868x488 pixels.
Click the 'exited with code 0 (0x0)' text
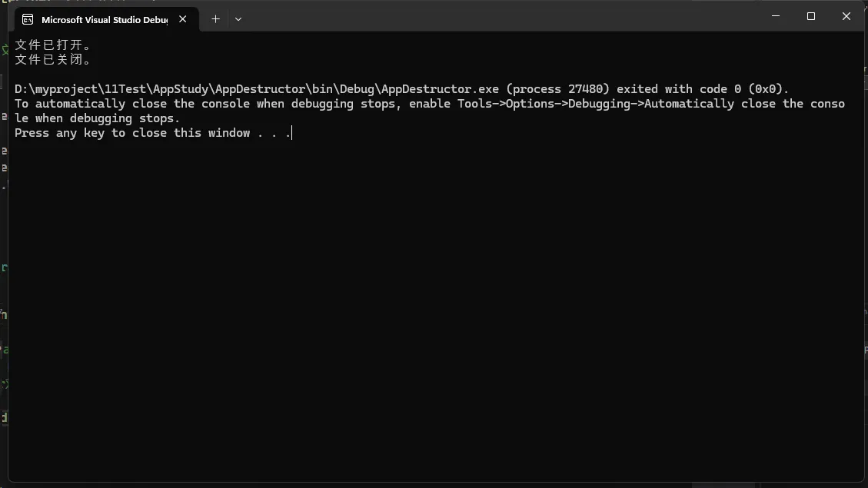[x=703, y=89]
